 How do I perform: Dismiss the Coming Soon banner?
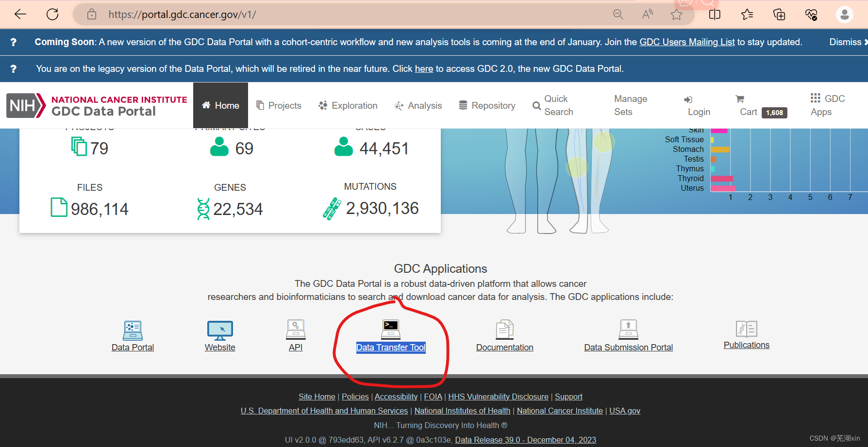pos(843,42)
